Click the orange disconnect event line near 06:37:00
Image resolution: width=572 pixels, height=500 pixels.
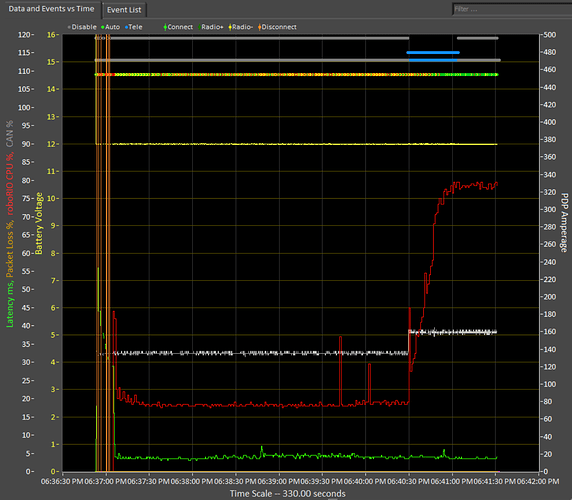107,255
